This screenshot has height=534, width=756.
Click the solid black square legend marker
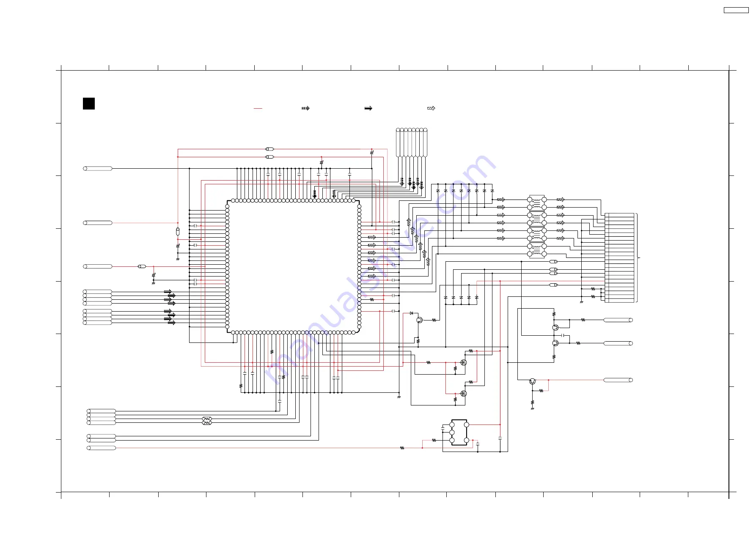(x=89, y=104)
